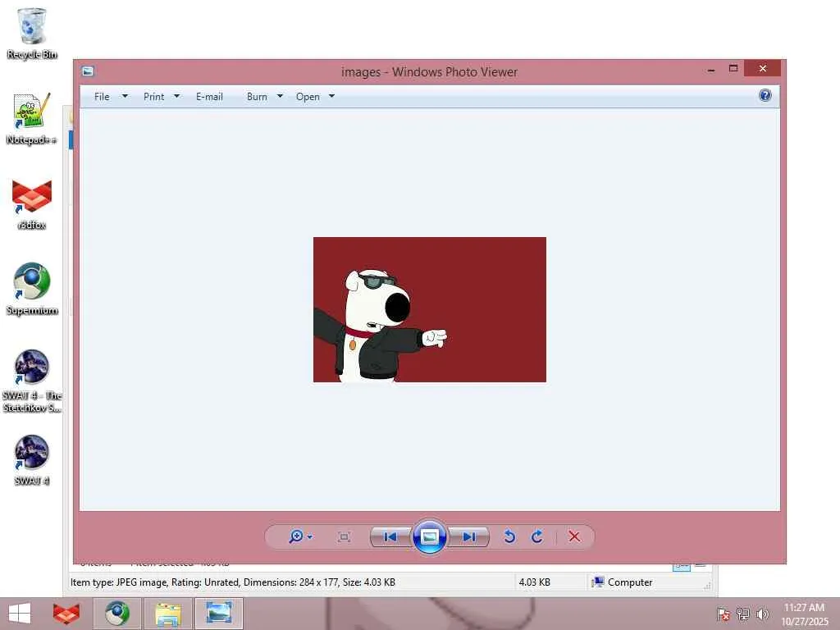840x630 pixels.
Task: Click the Actual size button
Action: point(344,536)
